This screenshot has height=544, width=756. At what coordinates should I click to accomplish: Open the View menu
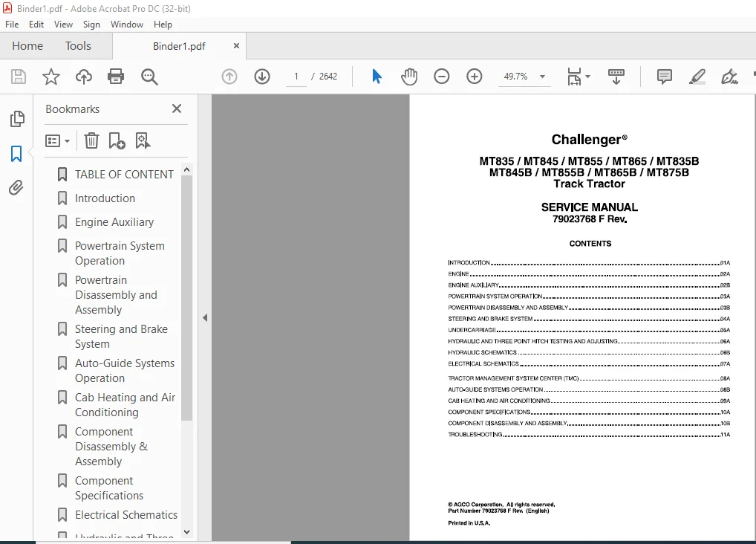tap(63, 24)
